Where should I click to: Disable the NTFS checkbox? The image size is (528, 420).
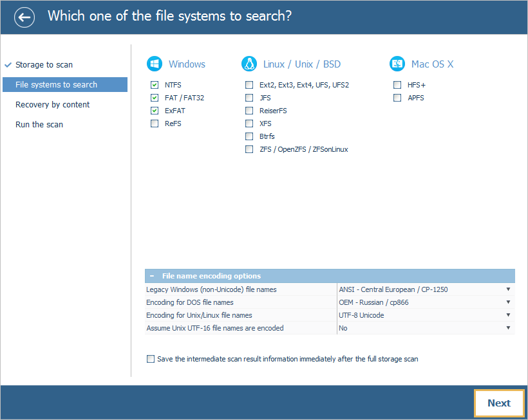pyautogui.click(x=155, y=84)
